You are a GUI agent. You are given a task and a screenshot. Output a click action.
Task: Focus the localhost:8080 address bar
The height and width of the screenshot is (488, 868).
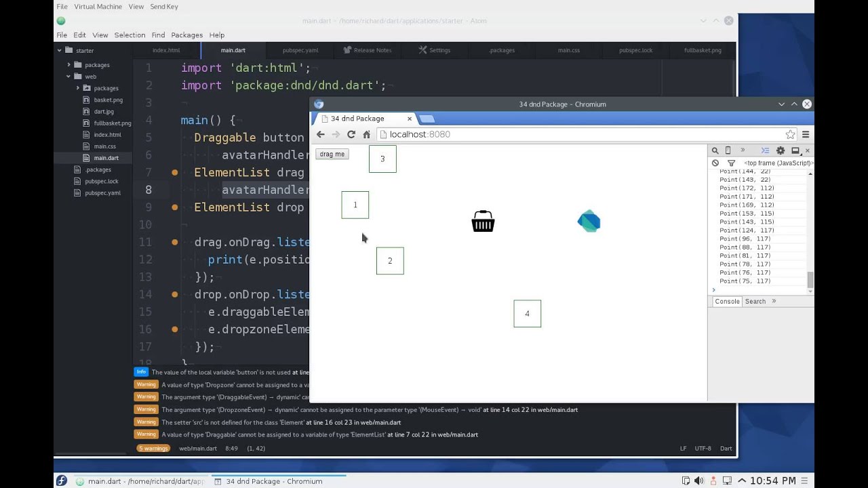point(580,134)
